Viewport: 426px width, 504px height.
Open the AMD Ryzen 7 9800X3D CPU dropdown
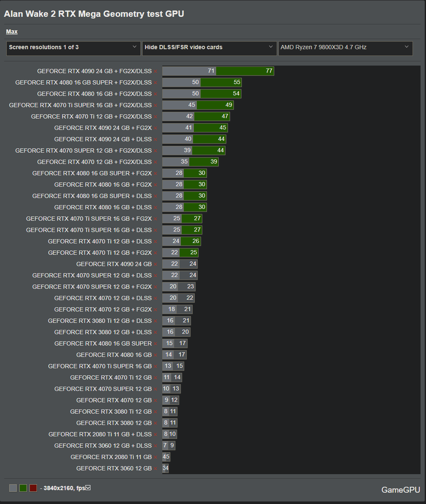[x=345, y=48]
